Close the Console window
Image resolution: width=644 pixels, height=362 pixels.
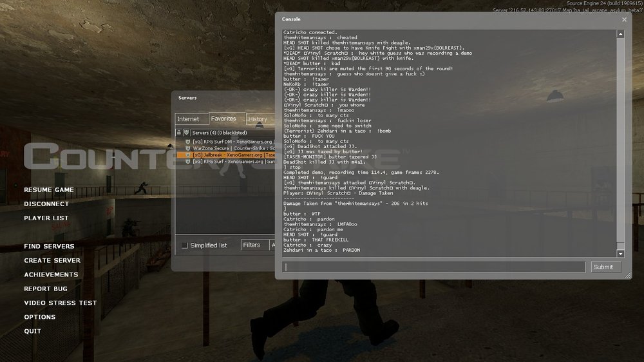[624, 19]
